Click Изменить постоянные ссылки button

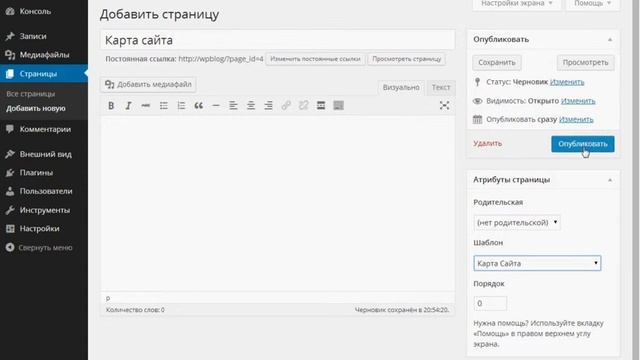pyautogui.click(x=315, y=59)
